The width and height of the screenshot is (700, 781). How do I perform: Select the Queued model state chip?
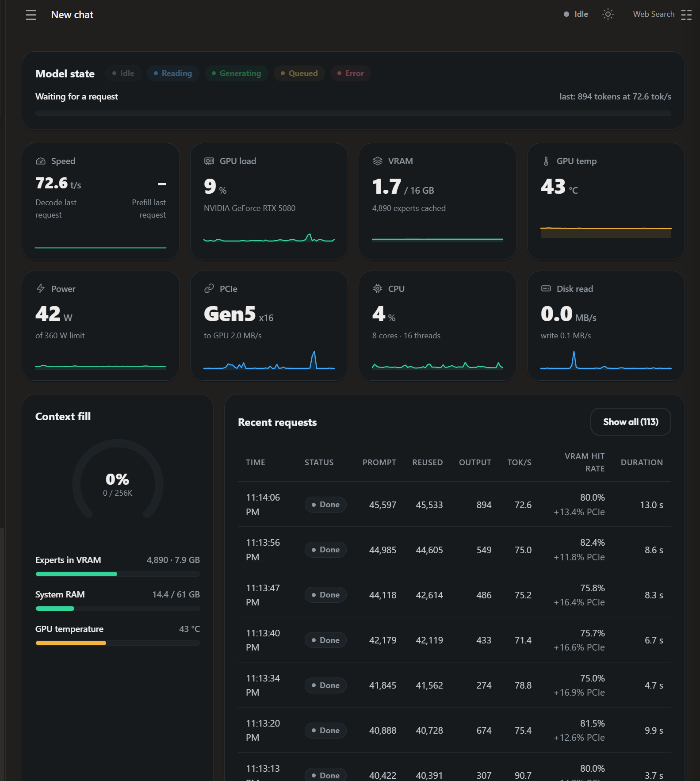click(x=299, y=73)
